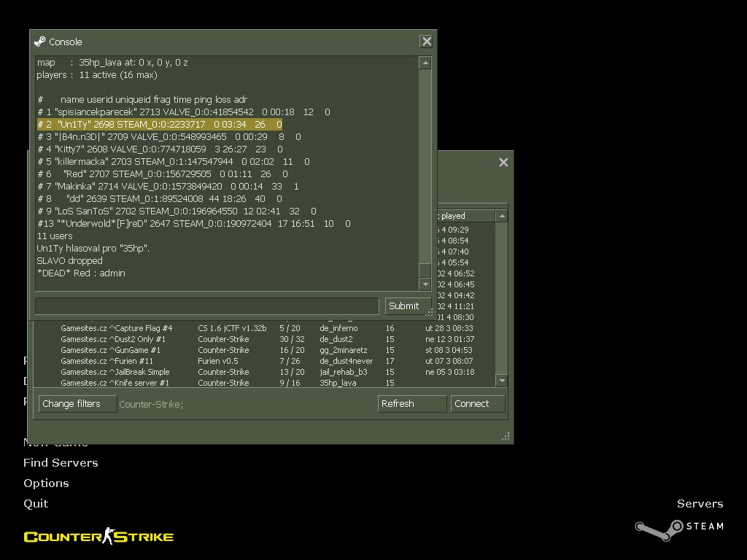Click the de_dust4never map cell
747x560 pixels.
click(x=347, y=361)
